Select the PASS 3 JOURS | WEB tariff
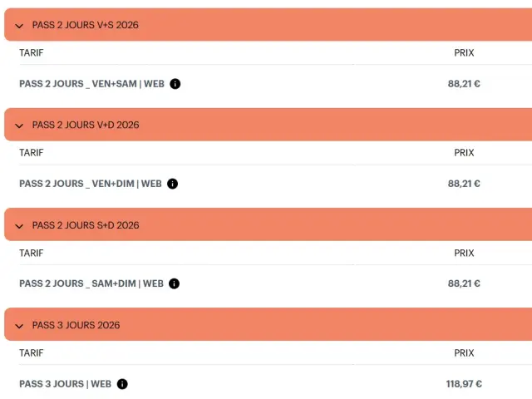 [65, 384]
